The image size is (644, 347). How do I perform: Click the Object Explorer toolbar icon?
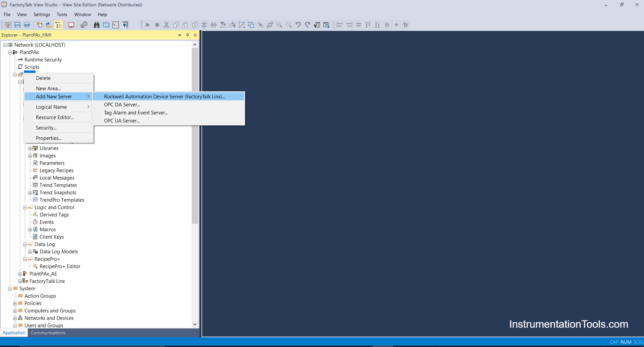[326, 25]
